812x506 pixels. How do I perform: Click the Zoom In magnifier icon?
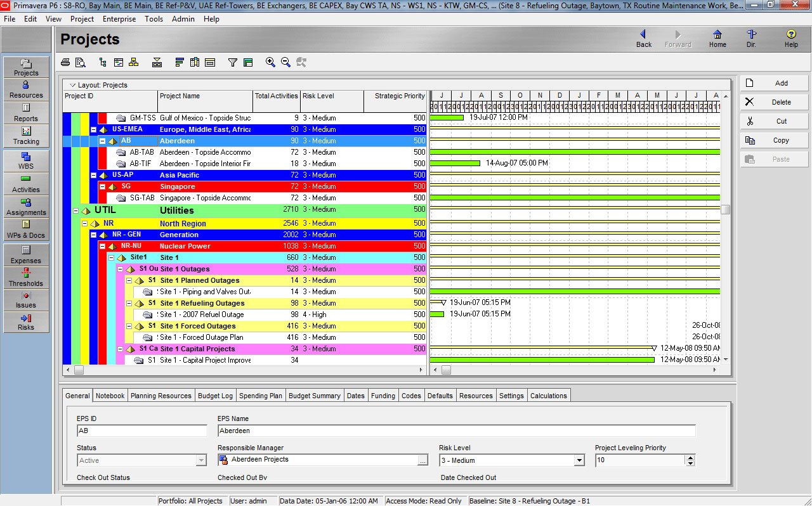(271, 62)
